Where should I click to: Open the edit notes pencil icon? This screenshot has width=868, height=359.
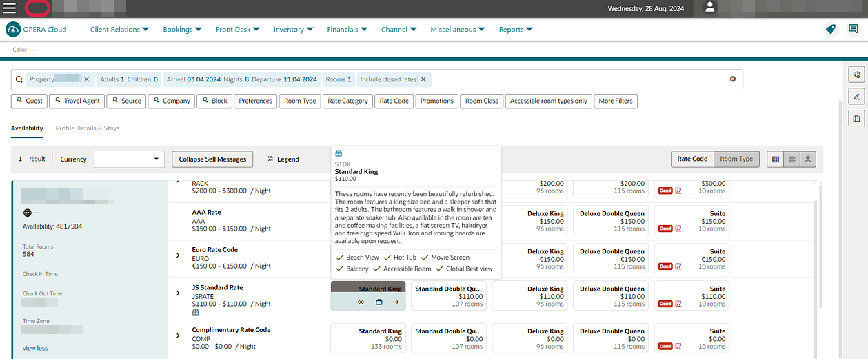click(x=857, y=97)
